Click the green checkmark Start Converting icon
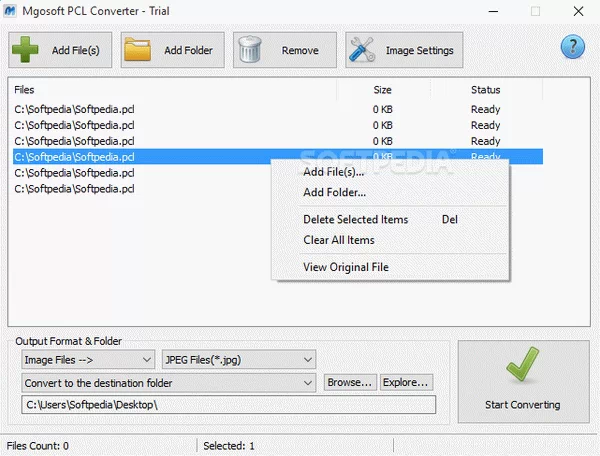600x456 pixels. (523, 364)
